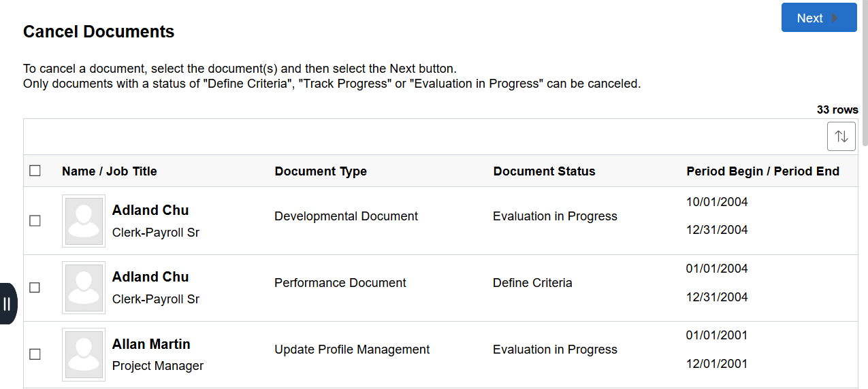The image size is (868, 389).
Task: Click the Update Profile Management document type
Action: pyautogui.click(x=352, y=350)
